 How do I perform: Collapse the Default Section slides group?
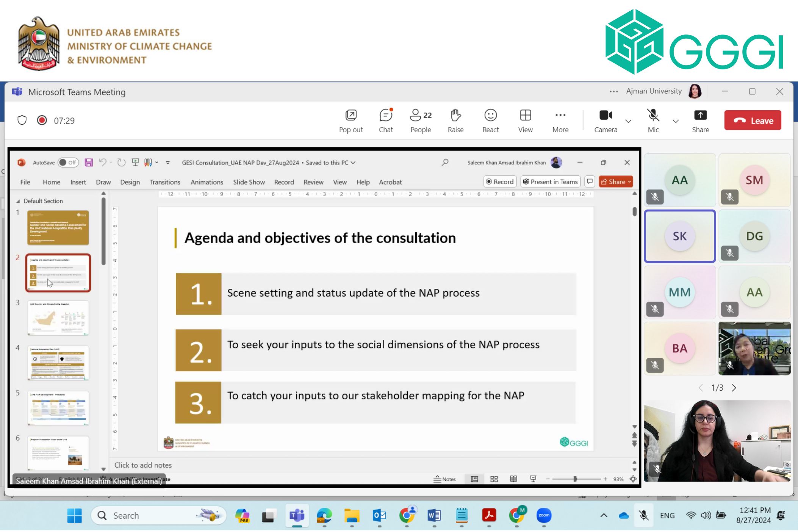[18, 201]
